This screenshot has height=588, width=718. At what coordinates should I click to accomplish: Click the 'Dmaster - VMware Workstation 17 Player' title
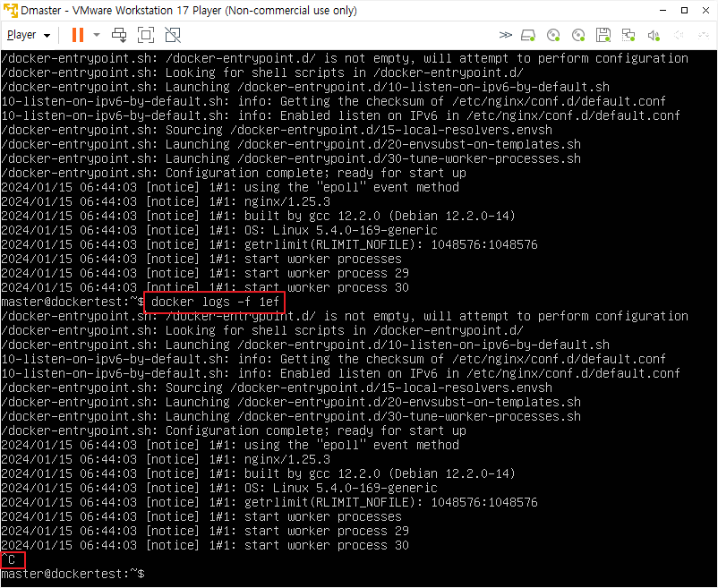click(189, 10)
